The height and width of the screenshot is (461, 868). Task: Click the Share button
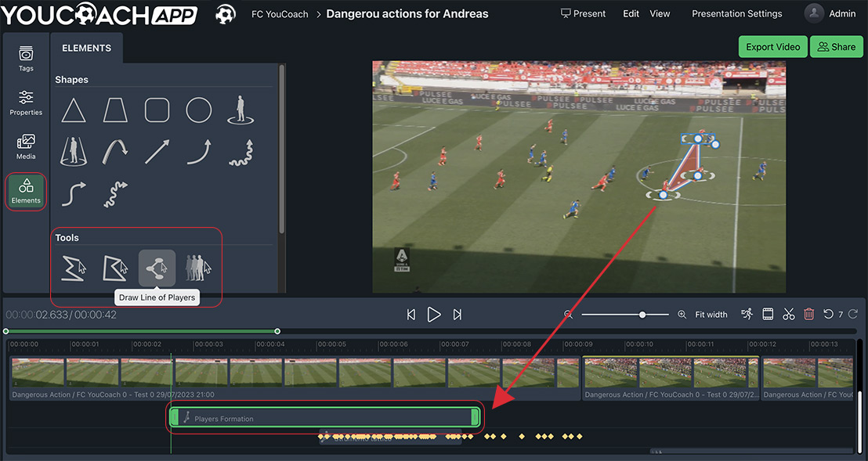[x=837, y=47]
